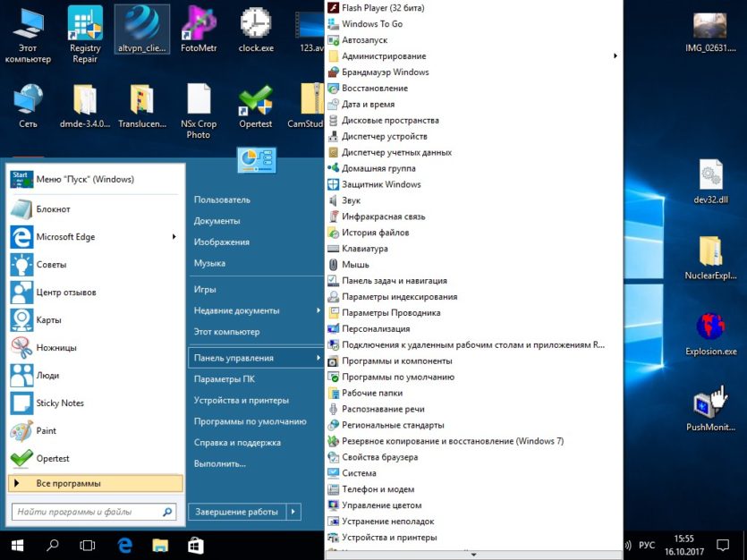Open File Explorer from the taskbar
747x560 pixels.
(x=160, y=545)
